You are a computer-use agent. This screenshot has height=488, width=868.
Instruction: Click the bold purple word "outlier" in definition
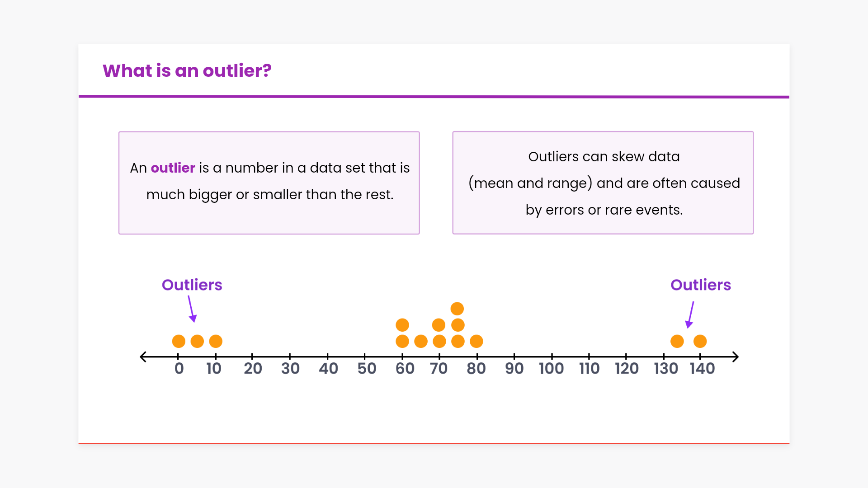[x=173, y=168]
